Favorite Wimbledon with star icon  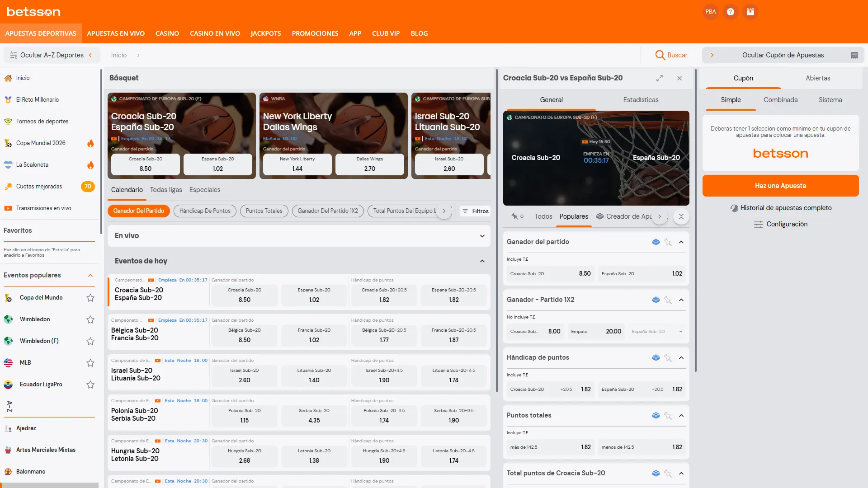tap(90, 319)
